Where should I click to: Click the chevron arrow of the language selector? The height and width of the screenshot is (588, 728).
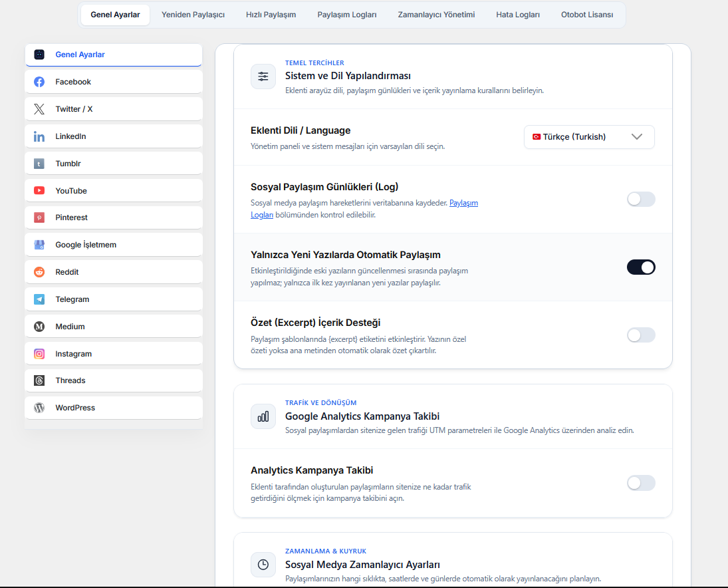click(637, 137)
